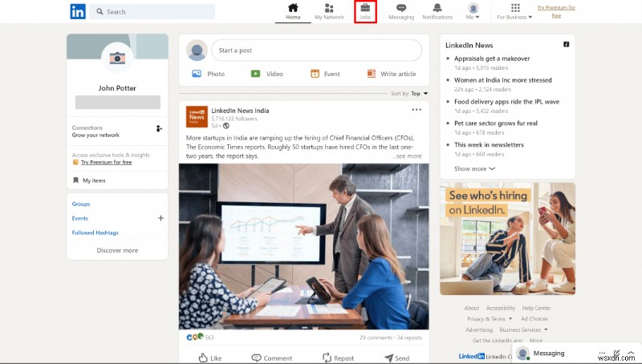Open Food delivery apps ride the IPL wave

pyautogui.click(x=506, y=102)
